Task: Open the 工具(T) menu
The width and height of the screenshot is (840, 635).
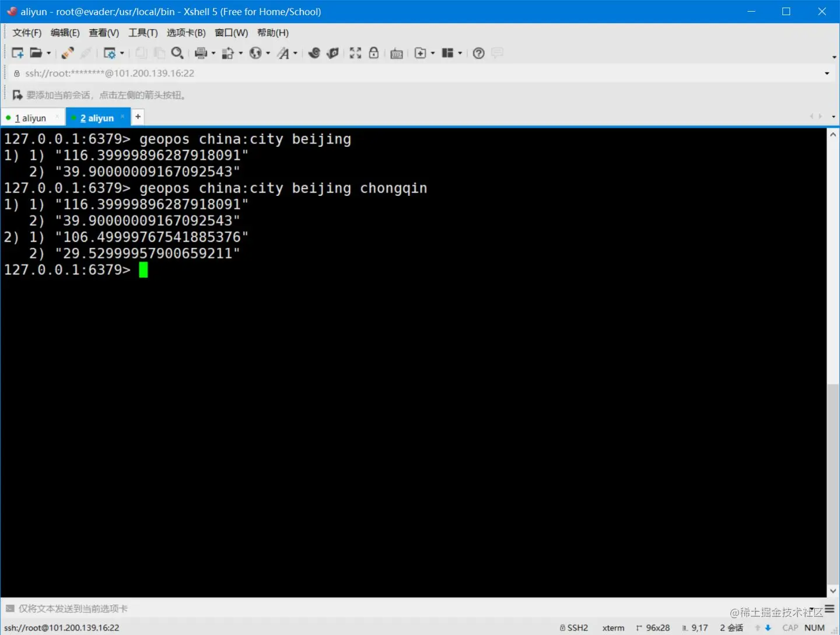Action: pyautogui.click(x=143, y=33)
